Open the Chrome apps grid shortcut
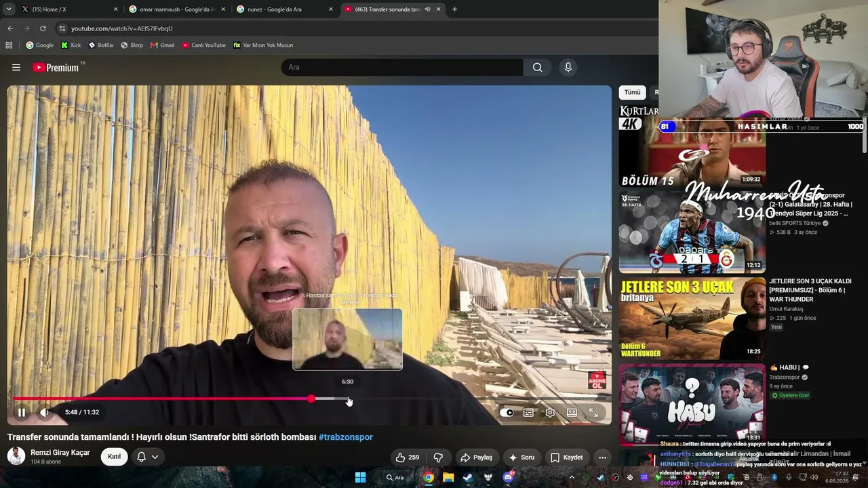The width and height of the screenshot is (868, 488). (x=9, y=45)
